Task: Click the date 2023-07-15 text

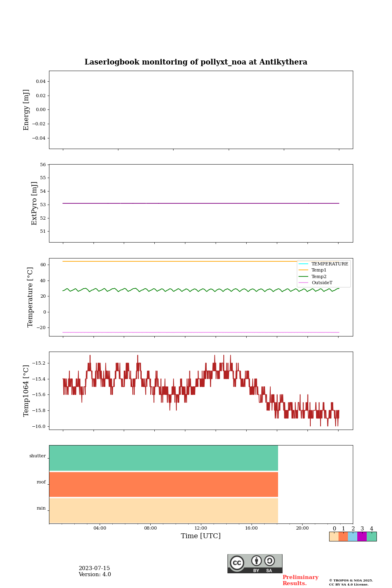Action: (94, 568)
